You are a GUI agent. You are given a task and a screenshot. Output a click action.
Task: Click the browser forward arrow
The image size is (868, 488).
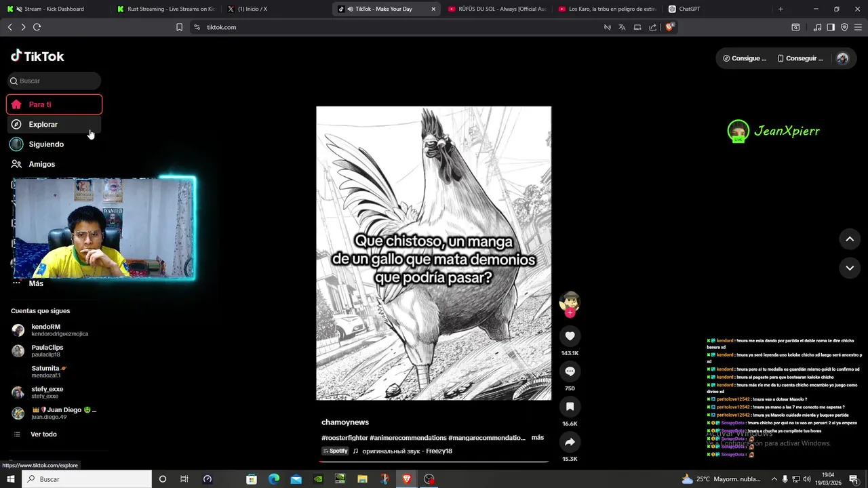(23, 27)
